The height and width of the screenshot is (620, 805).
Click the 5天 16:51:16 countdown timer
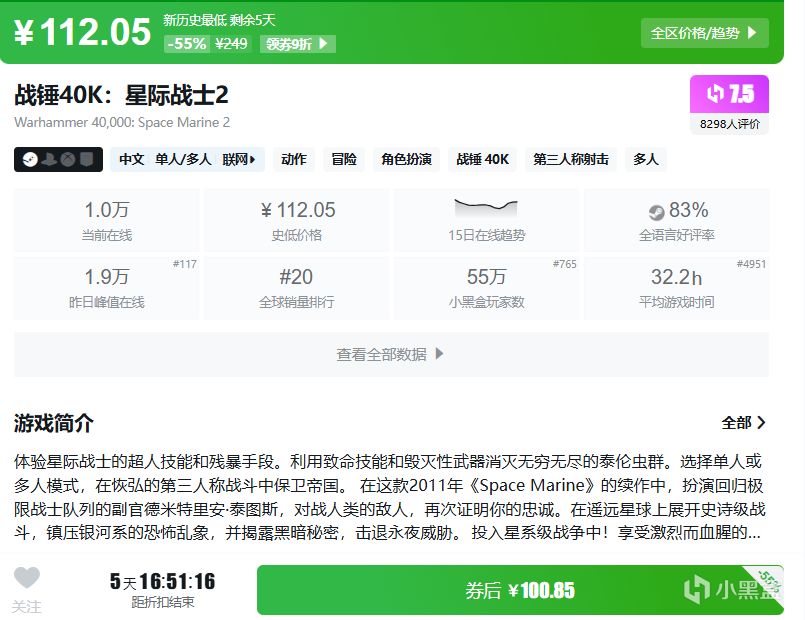[163, 582]
